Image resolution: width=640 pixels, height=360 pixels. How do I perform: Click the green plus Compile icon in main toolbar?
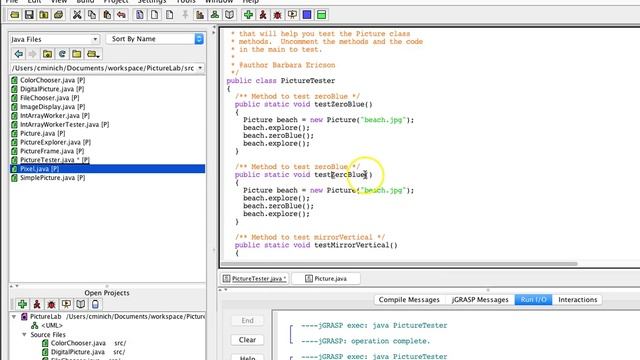[248, 15]
